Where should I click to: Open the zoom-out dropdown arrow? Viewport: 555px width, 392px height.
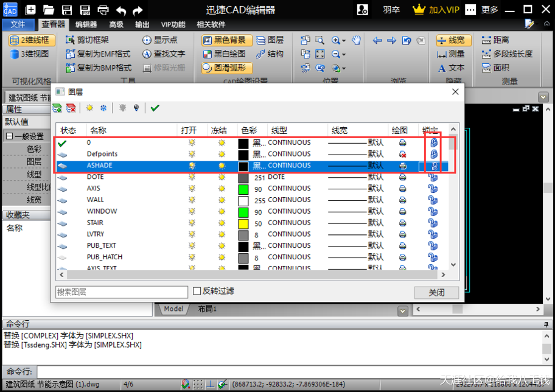(x=344, y=55)
